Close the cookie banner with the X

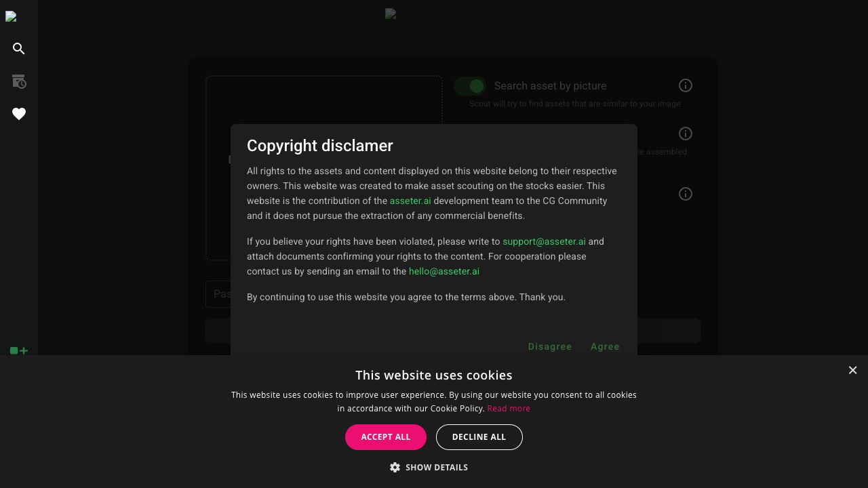pos(852,370)
